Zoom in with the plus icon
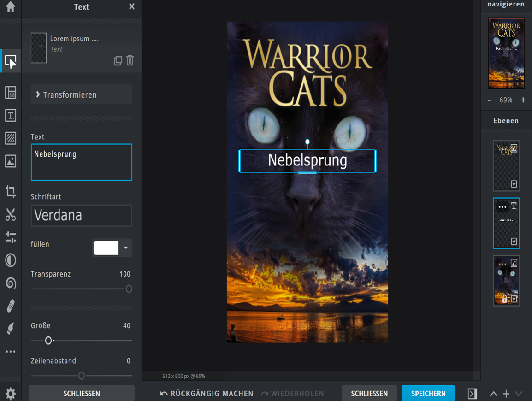The width and height of the screenshot is (532, 401). [523, 100]
